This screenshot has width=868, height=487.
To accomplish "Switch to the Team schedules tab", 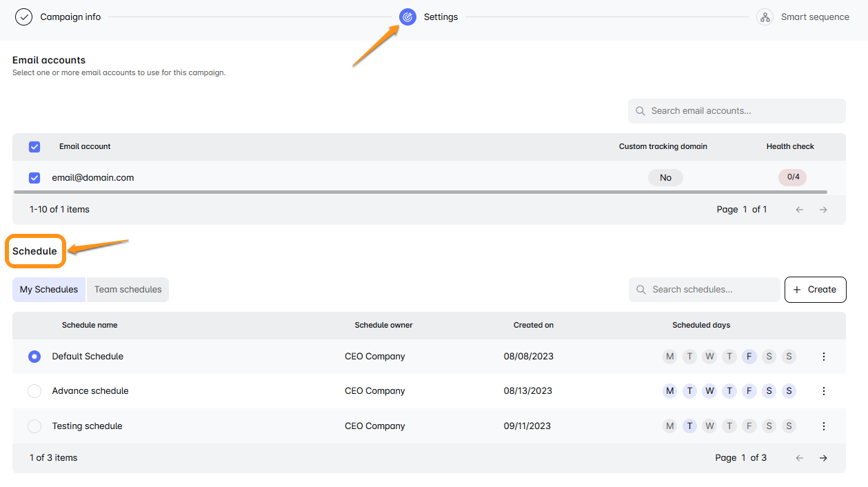I will tap(128, 290).
